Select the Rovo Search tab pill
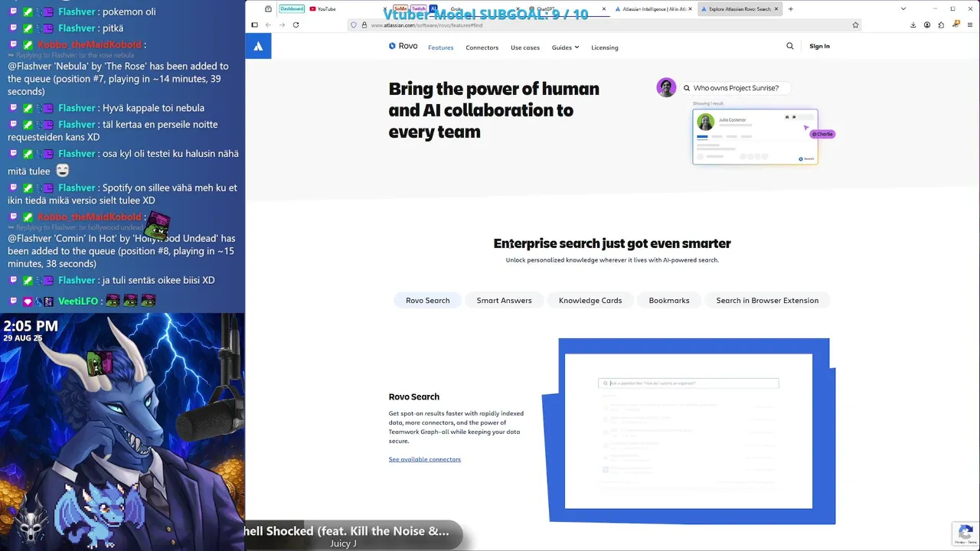 pyautogui.click(x=427, y=300)
